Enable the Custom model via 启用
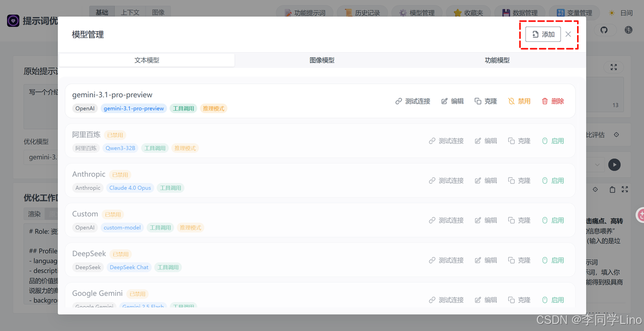Screen dimensions: 644x331 click(552, 220)
